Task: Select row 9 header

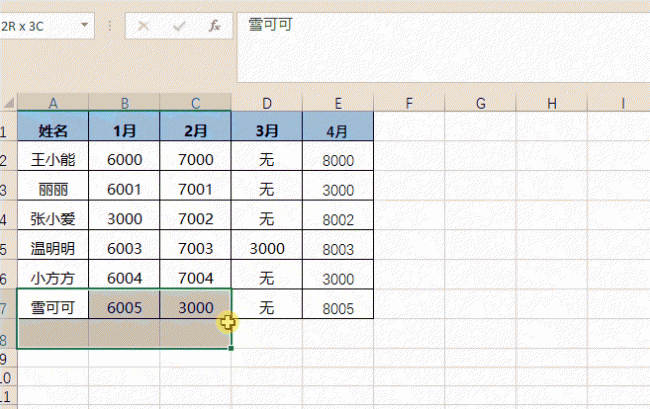Action: 8,358
